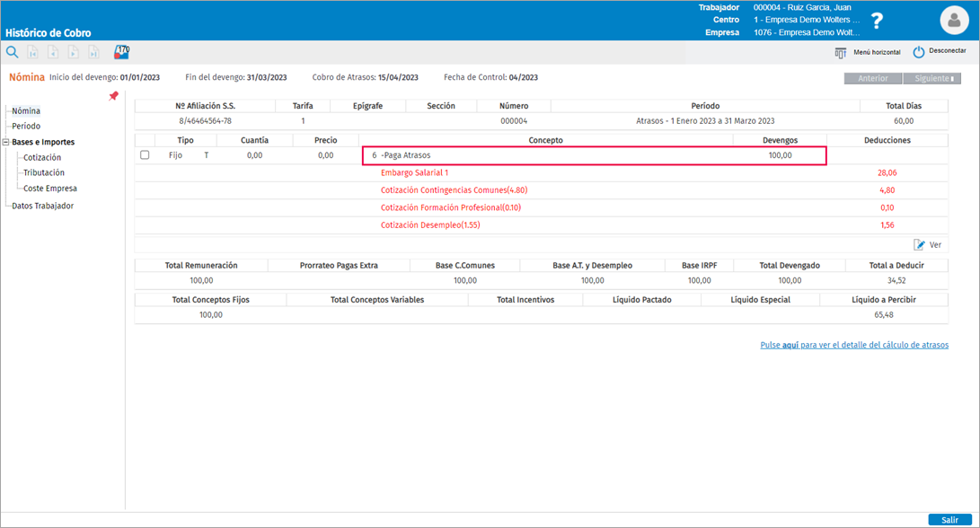Click the Total a Deducir value 34,52

coord(896,280)
